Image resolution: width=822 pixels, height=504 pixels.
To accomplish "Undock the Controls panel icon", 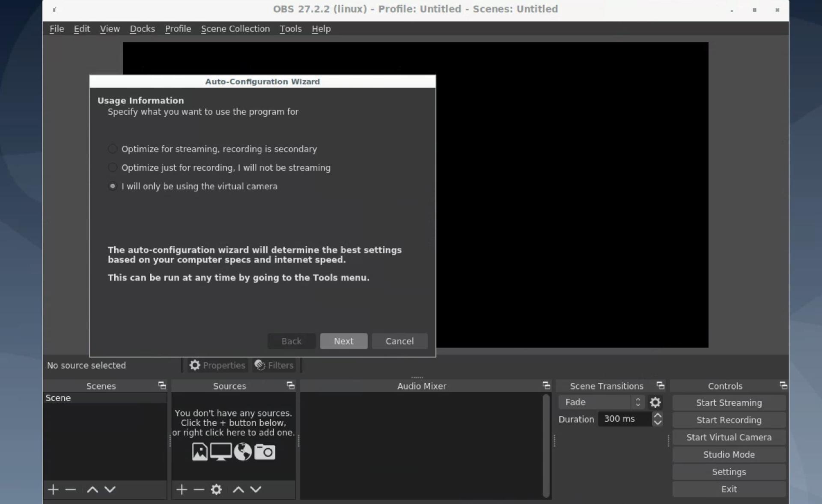I will [783, 386].
